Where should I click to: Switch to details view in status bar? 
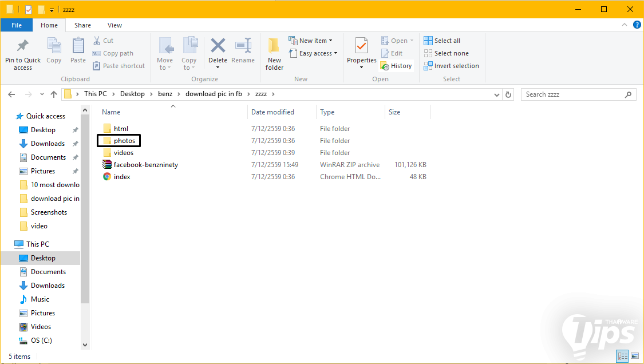[622, 356]
